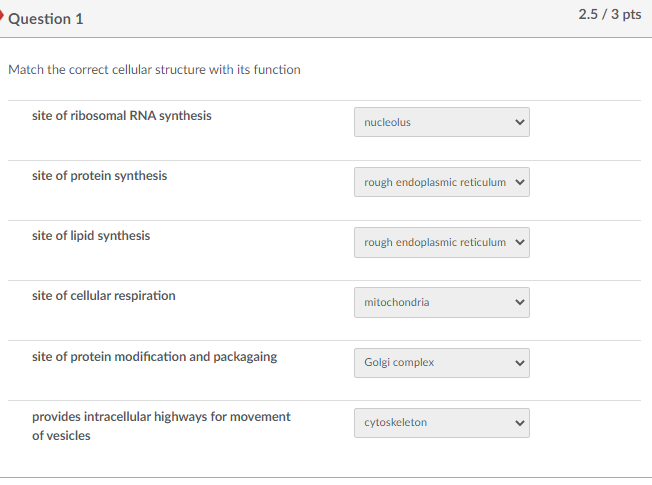Click the instruction 'Match the correct cellular structure'

pyautogui.click(x=154, y=69)
